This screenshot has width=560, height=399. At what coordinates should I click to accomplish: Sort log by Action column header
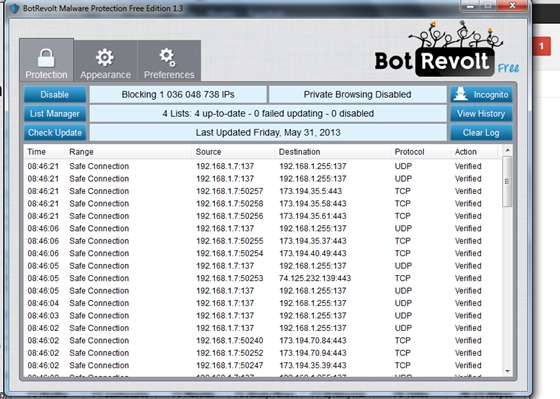474,152
